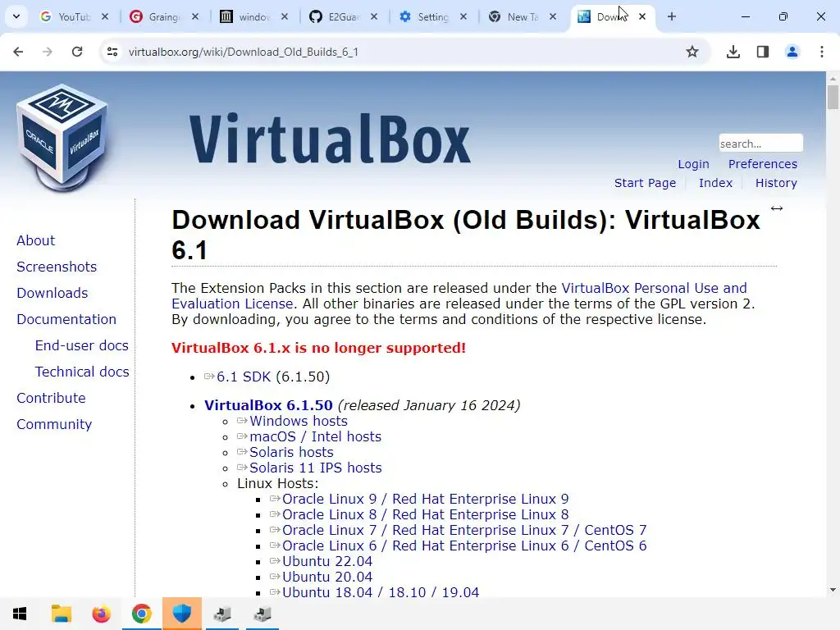Click the wiki search box
The height and width of the screenshot is (630, 840).
(760, 144)
